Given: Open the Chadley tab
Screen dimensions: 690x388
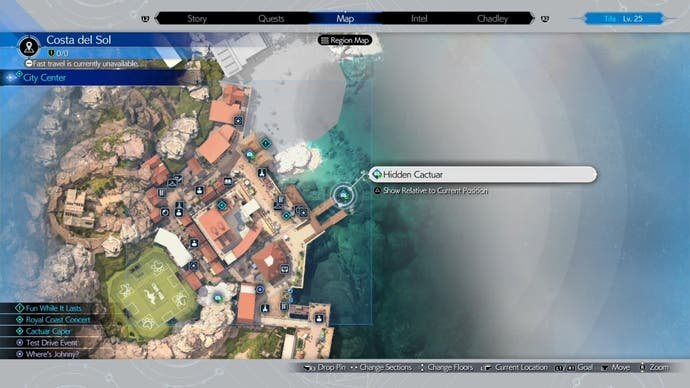Looking at the screenshot, I should [x=492, y=18].
